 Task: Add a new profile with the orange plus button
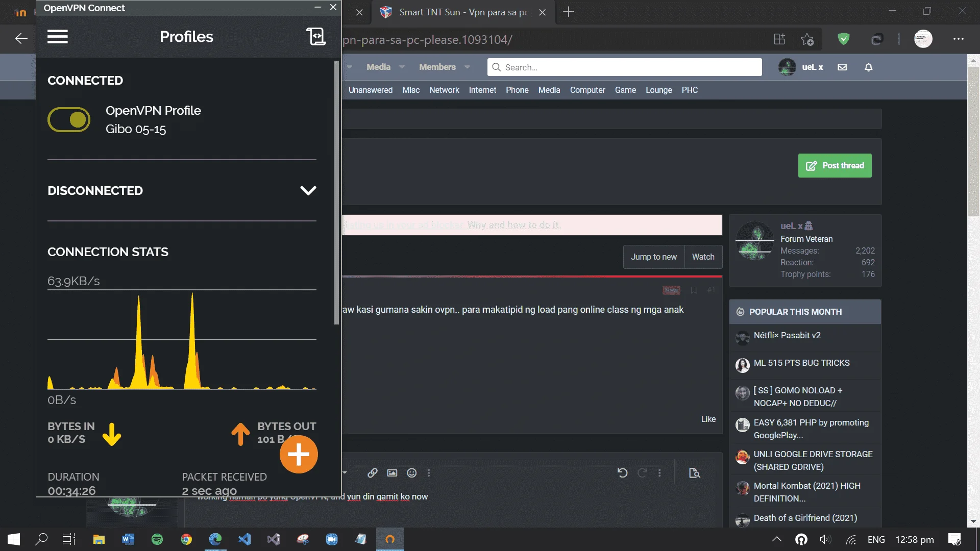299,454
